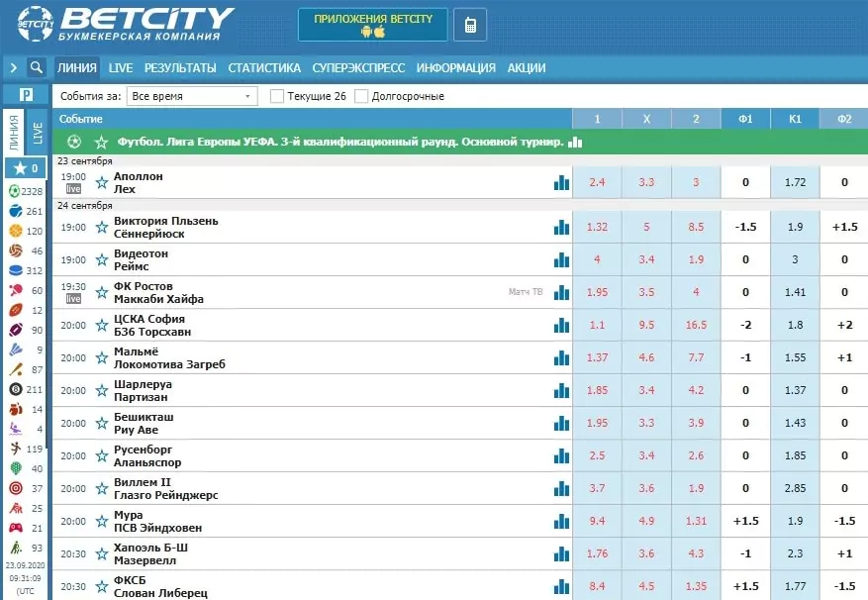Toggle the Долгосрочные checkbox
Image resolution: width=868 pixels, height=600 pixels.
[361, 96]
